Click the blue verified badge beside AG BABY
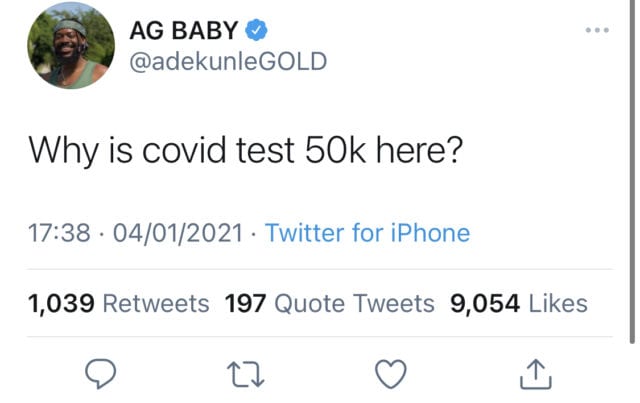 [256, 30]
